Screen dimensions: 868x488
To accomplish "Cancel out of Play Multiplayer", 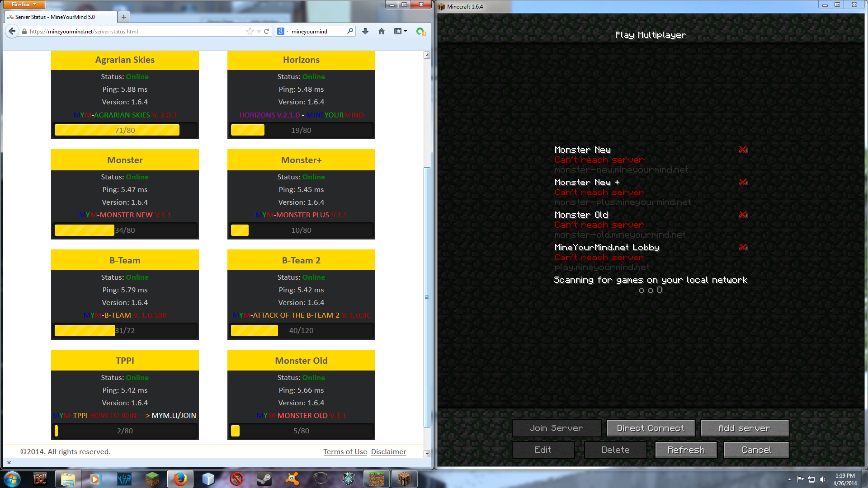I will click(x=756, y=450).
